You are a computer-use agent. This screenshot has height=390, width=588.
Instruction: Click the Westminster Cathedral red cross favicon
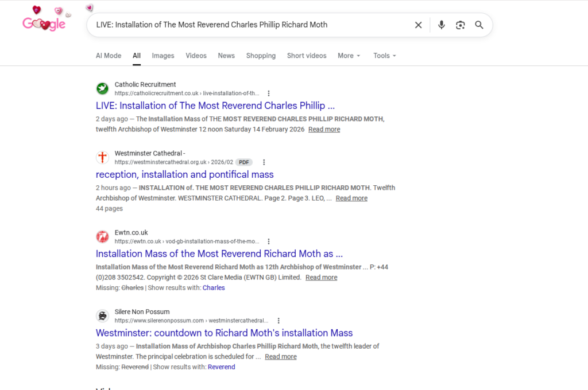coord(102,157)
